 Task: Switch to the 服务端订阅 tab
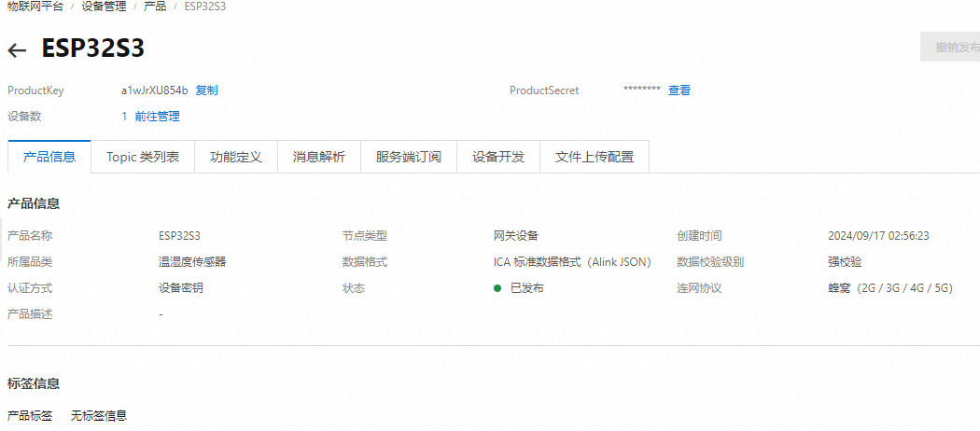[x=409, y=157]
